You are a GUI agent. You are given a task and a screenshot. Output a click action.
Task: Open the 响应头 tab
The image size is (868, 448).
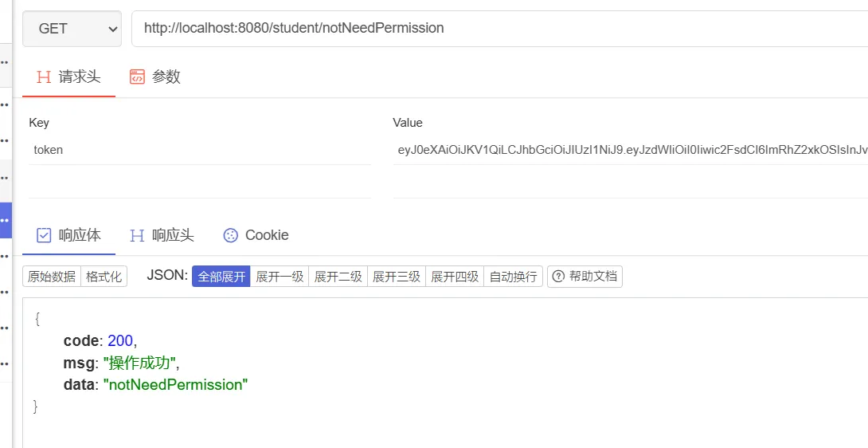(x=162, y=235)
